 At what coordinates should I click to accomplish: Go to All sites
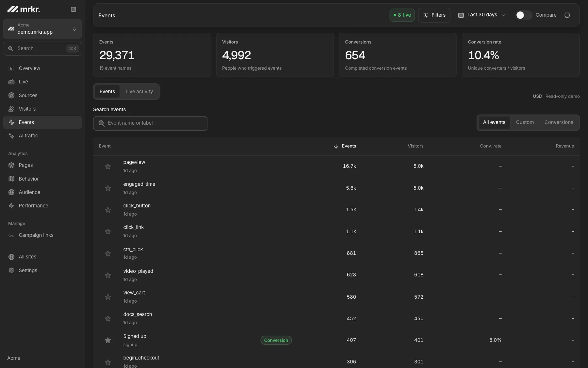(42, 257)
